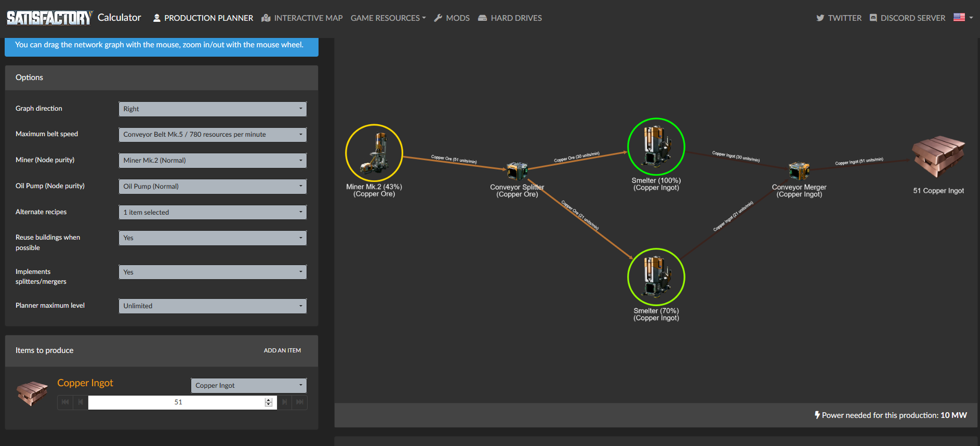Click the 'Smelter (70%)' label text
Image resolution: width=980 pixels, height=446 pixels.
point(656,311)
